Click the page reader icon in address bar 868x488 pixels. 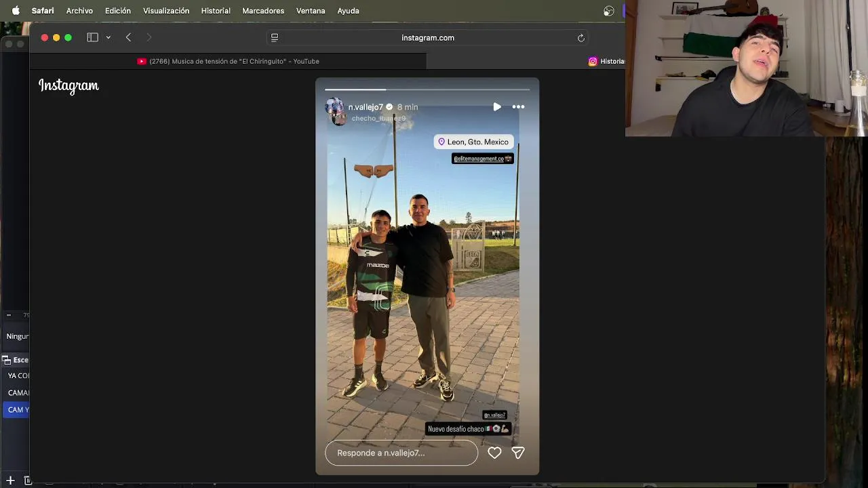point(275,38)
